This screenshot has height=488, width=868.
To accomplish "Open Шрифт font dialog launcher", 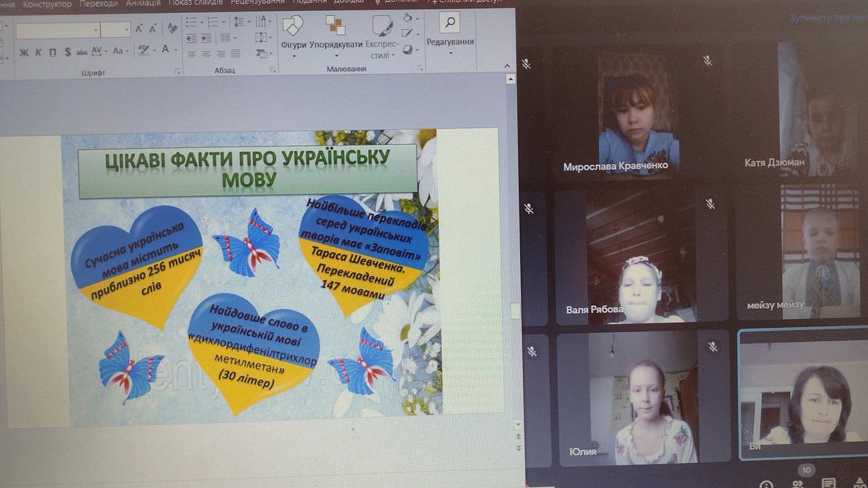I will [x=178, y=70].
